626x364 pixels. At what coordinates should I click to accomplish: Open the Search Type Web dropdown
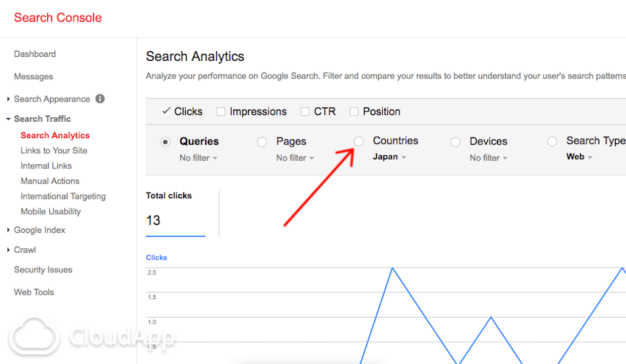(x=579, y=157)
